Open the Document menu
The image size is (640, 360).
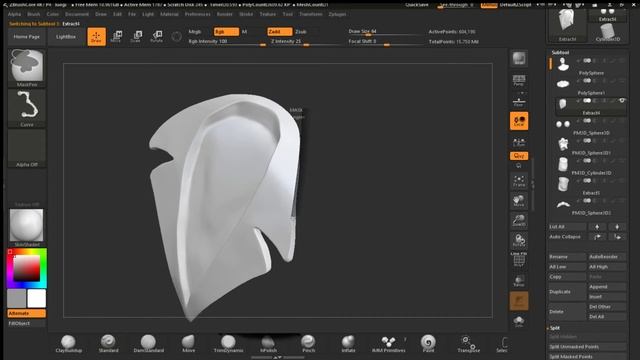[x=77, y=14]
